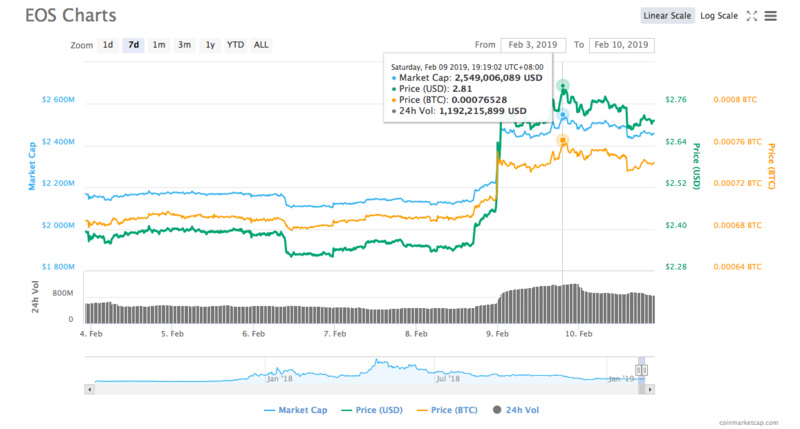Click the '$2.76' price axis label
This screenshot has height=429, width=800.
pyautogui.click(x=676, y=99)
